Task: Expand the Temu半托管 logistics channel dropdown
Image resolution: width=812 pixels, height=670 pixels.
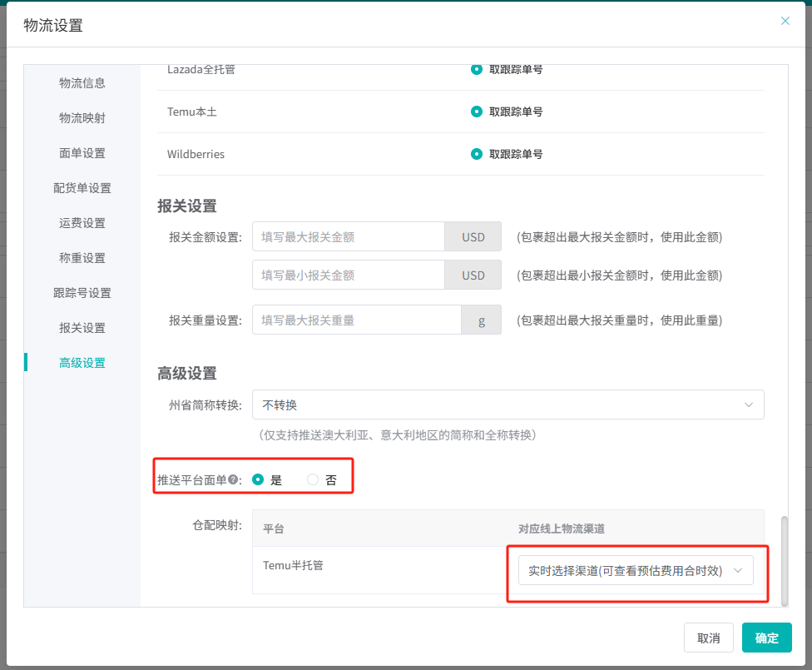Action: click(636, 570)
